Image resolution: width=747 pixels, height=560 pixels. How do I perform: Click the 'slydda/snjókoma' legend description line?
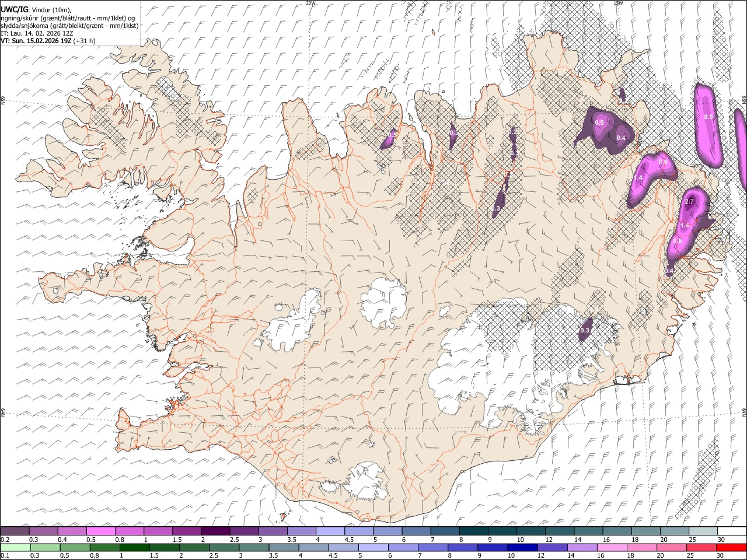pyautogui.click(x=69, y=26)
